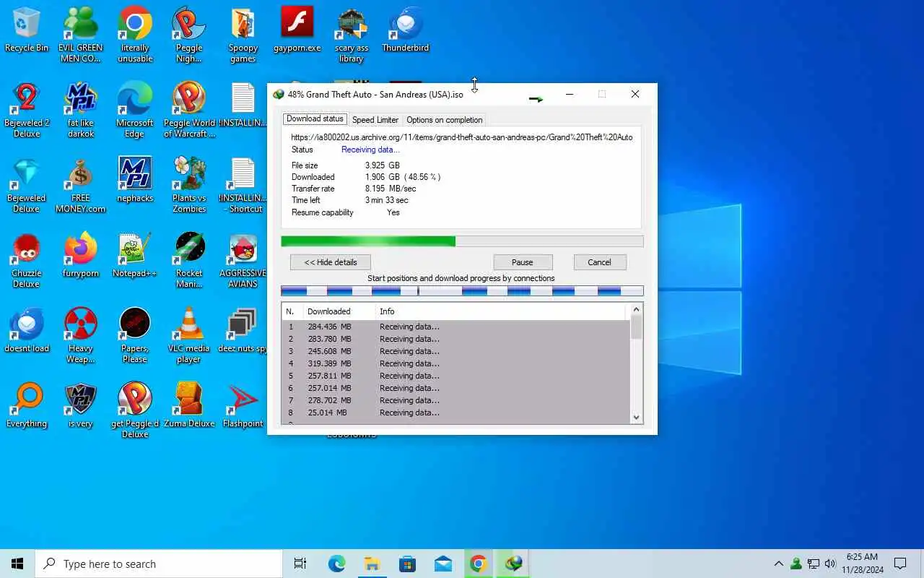Screen dimensions: 924x578
Task: Click the "literally unusable" Chrome shortcut
Action: tap(135, 35)
